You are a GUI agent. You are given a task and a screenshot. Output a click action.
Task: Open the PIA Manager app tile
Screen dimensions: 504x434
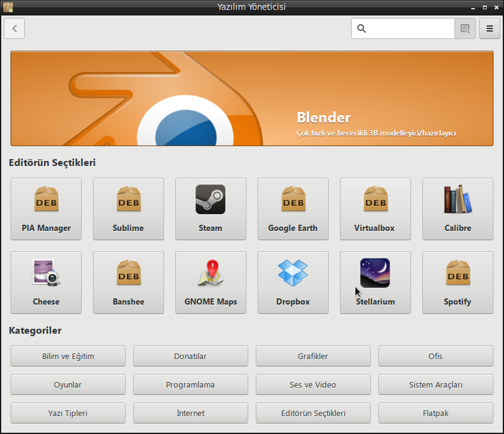click(46, 209)
